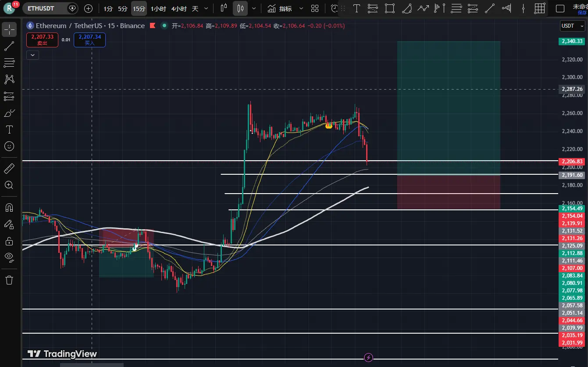Viewport: 588px width, 367px height.
Task: Select the 15分 timeframe
Action: point(139,8)
